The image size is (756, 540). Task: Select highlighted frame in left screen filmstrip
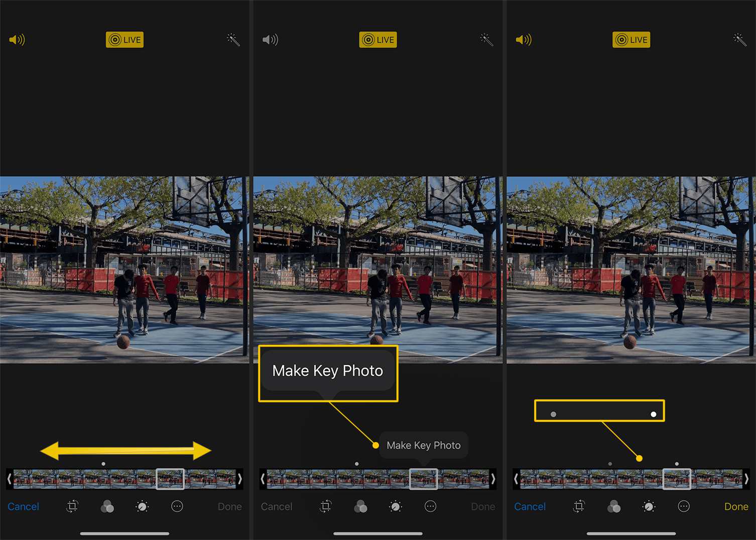pos(170,479)
